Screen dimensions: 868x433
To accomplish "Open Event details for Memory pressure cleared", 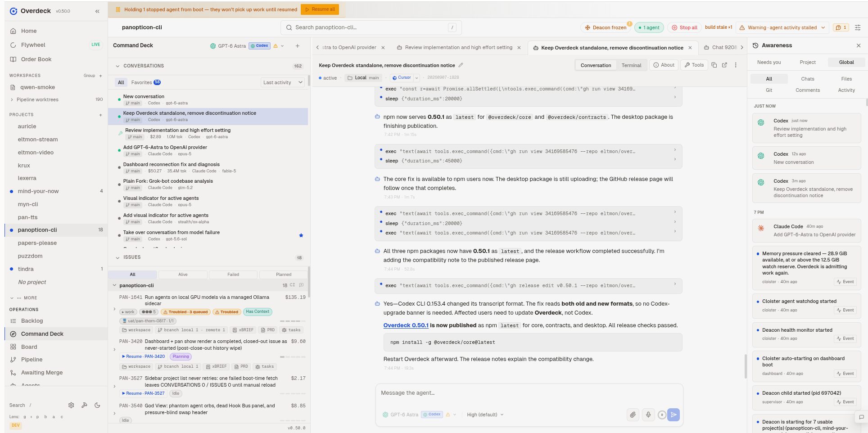I will pos(845,282).
